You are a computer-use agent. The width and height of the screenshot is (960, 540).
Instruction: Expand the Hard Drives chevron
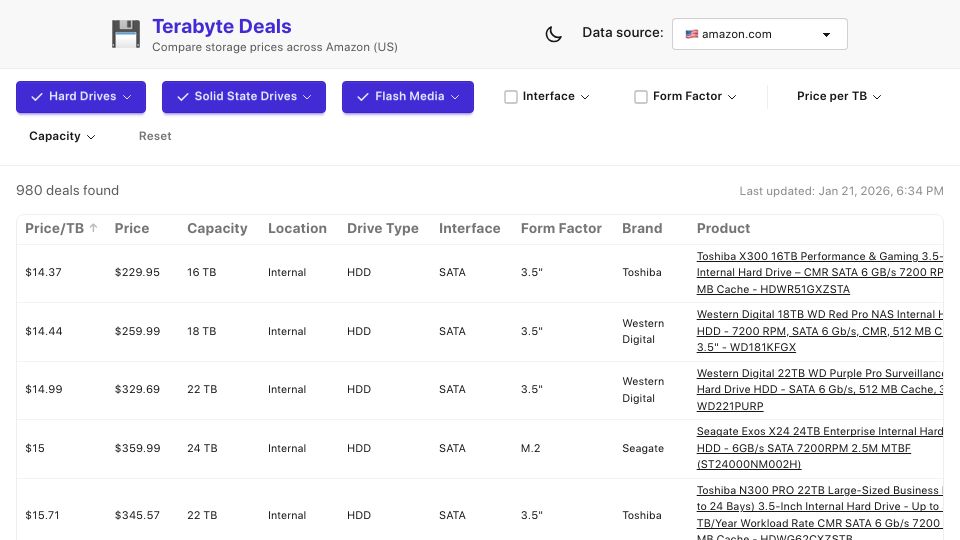127,97
